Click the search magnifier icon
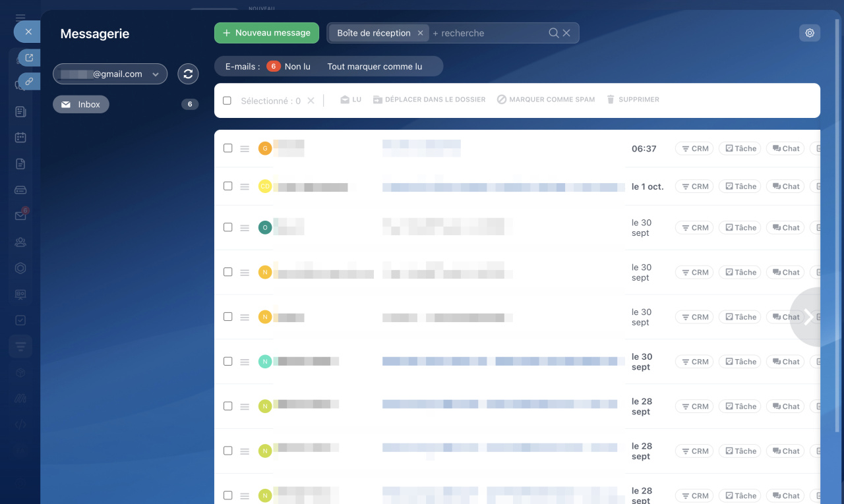 point(554,33)
